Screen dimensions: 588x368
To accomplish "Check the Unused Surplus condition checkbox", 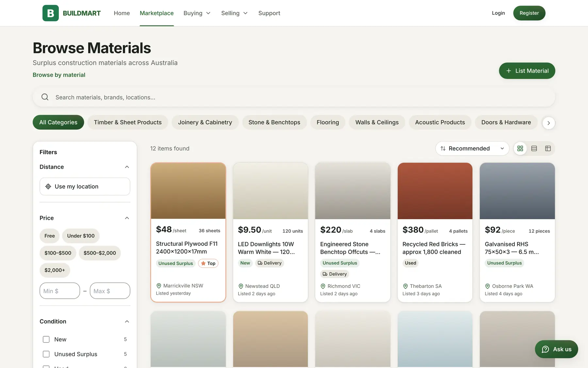I will point(46,354).
